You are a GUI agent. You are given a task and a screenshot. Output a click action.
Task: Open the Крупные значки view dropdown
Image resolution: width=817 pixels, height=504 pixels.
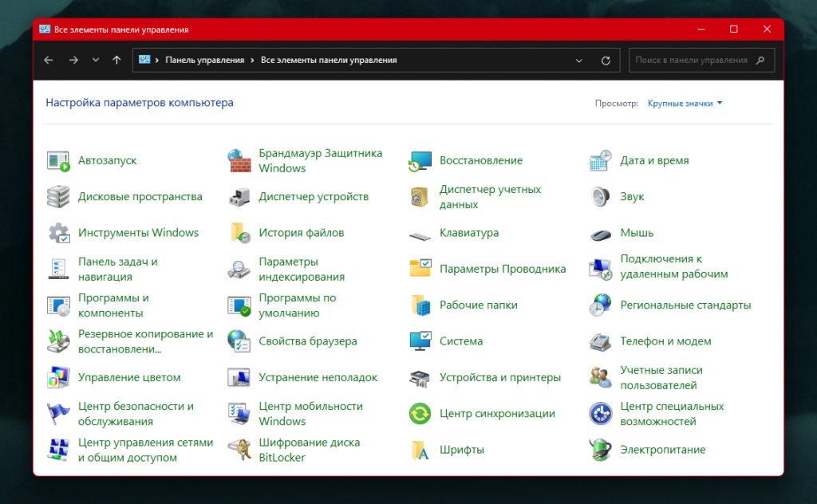coord(685,103)
